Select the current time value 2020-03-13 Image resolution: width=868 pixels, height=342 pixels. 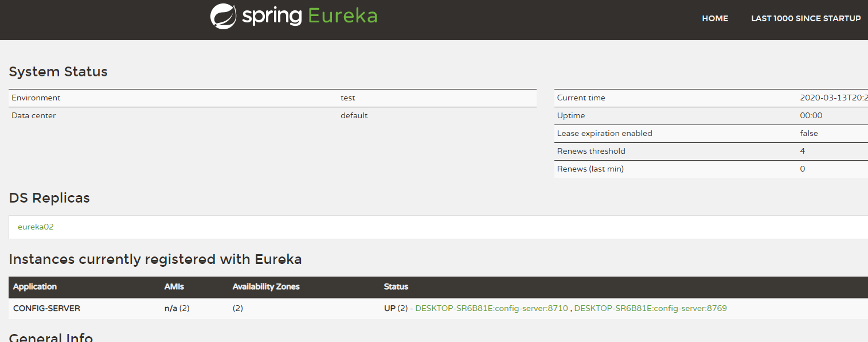(x=834, y=98)
